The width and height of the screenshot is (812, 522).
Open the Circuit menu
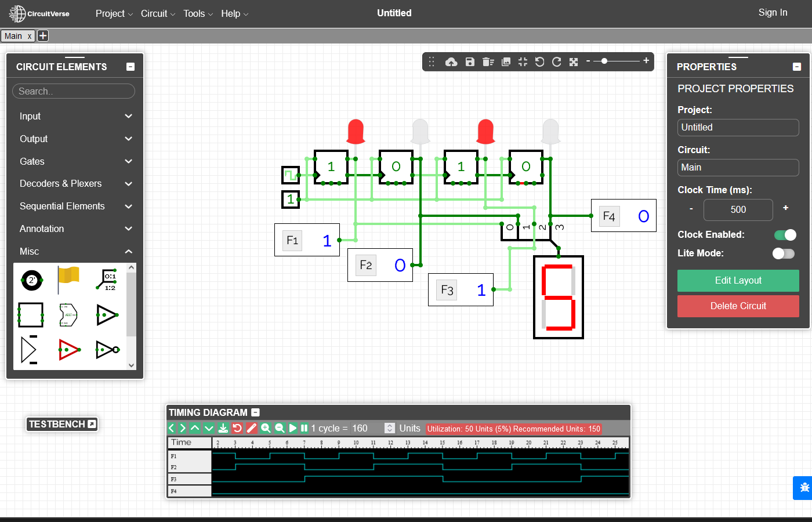click(x=158, y=13)
